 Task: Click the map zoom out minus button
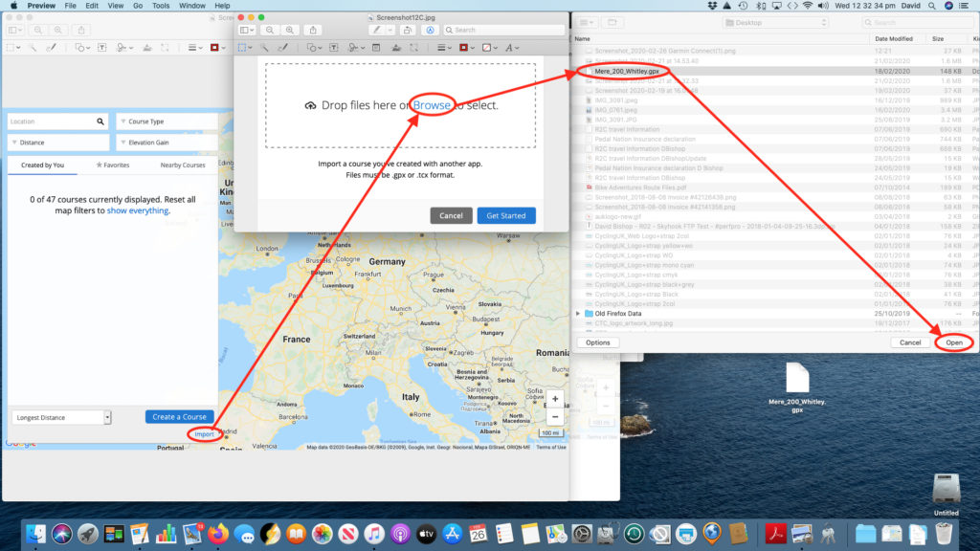point(554,417)
